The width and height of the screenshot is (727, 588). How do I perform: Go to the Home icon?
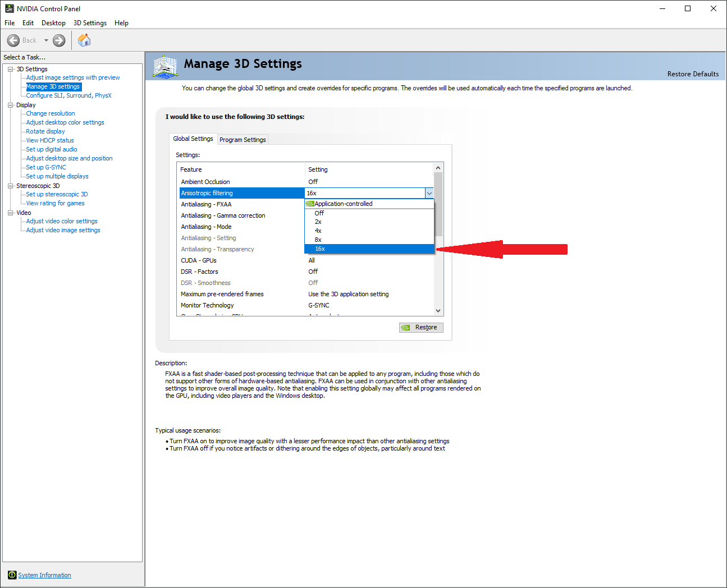[84, 40]
